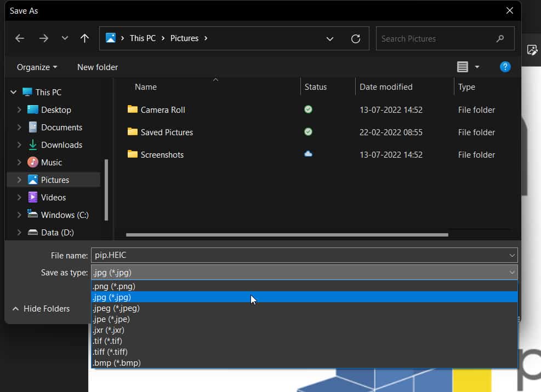This screenshot has height=392, width=541.
Task: Open view options dropdown arrow
Action: pos(477,67)
